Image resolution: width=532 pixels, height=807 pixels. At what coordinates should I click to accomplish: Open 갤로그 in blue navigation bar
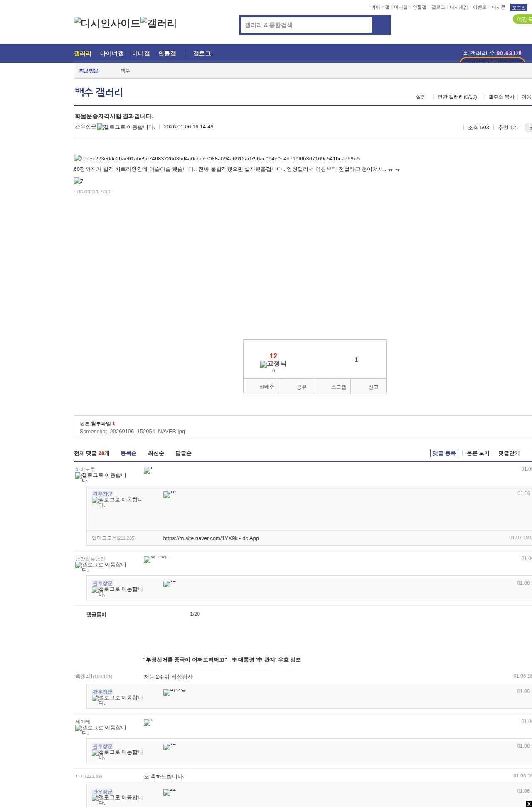pyautogui.click(x=202, y=54)
